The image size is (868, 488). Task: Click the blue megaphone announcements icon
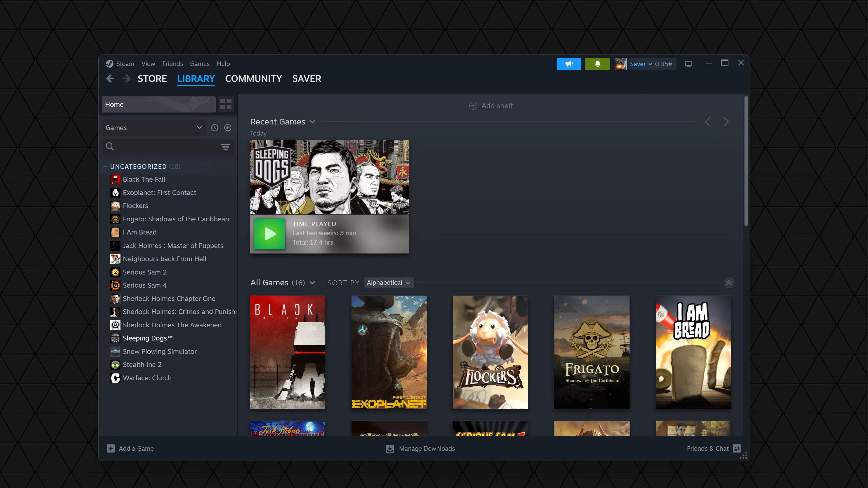point(568,64)
